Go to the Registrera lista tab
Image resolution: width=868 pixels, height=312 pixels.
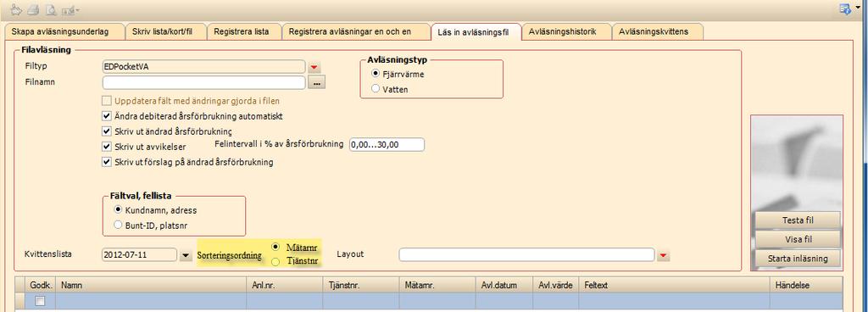coord(245,32)
